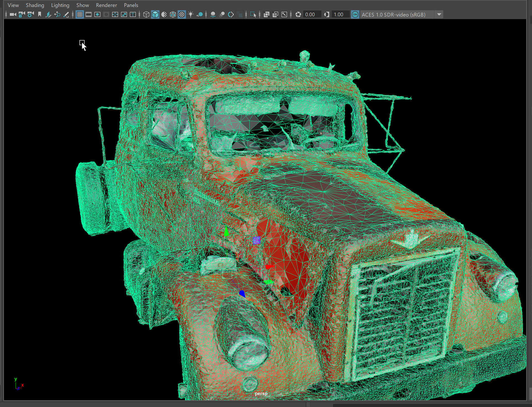Toggle the Film Gate display icon
The height and width of the screenshot is (407, 532).
tap(88, 14)
